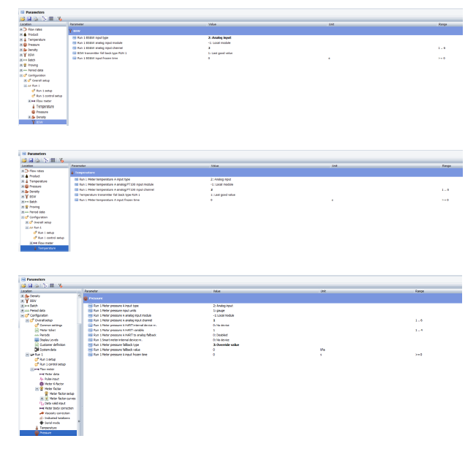
Task: Expand Proving node in middle Temperature window
Action: coord(23,207)
